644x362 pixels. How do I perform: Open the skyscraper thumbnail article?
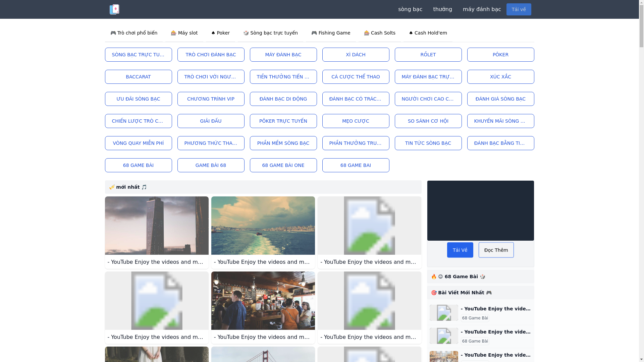click(x=157, y=226)
